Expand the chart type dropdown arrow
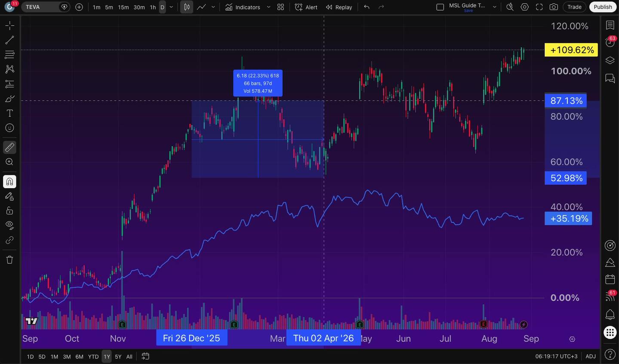 click(x=213, y=7)
